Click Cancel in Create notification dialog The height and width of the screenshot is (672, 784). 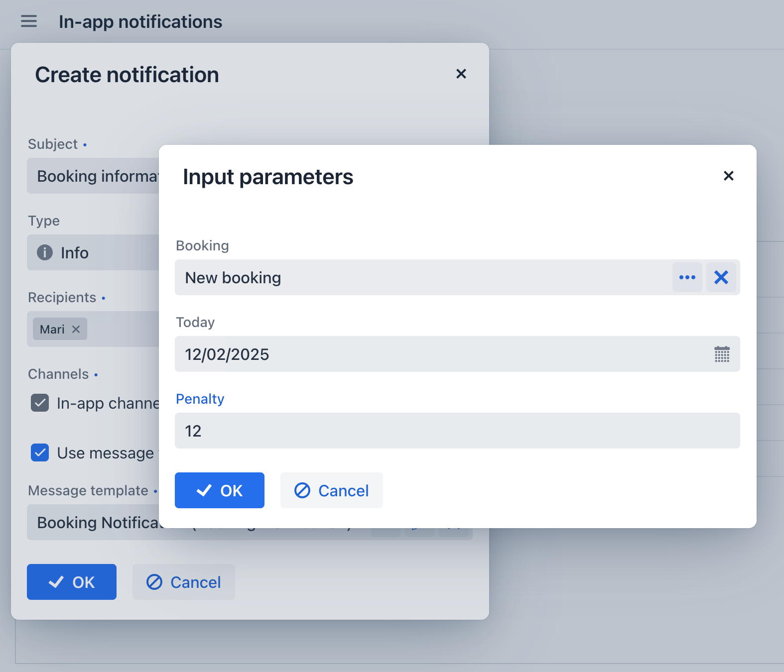coord(184,582)
